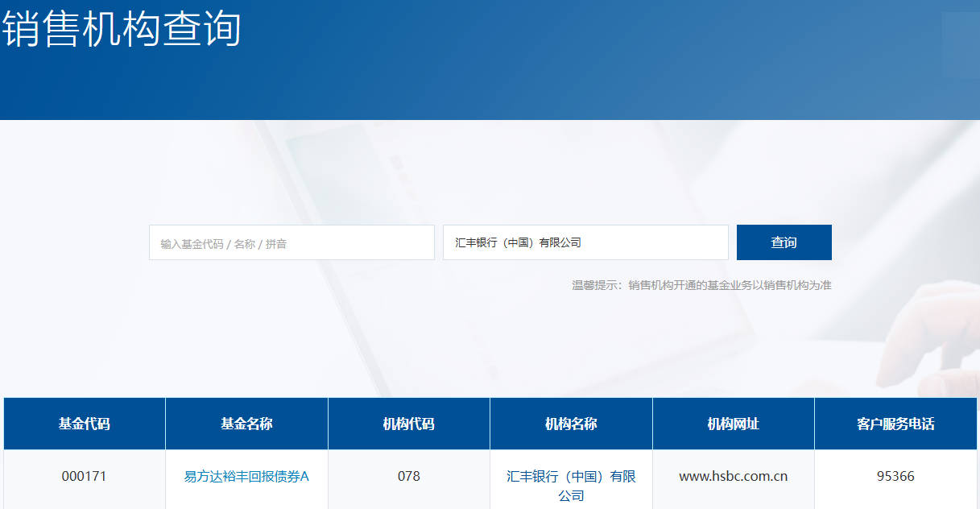The height and width of the screenshot is (509, 980).
Task: Click the institution field showing 汇丰银行（中国）有限公司
Action: click(x=585, y=242)
